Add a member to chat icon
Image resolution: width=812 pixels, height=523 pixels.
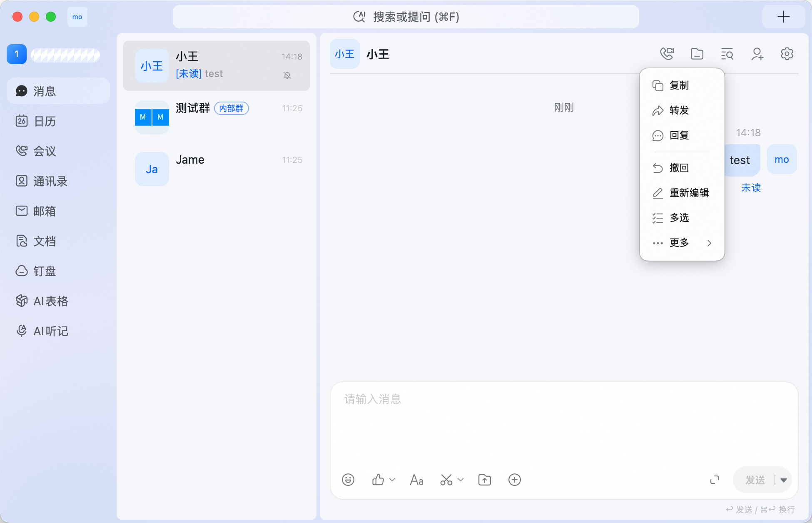[x=757, y=54]
